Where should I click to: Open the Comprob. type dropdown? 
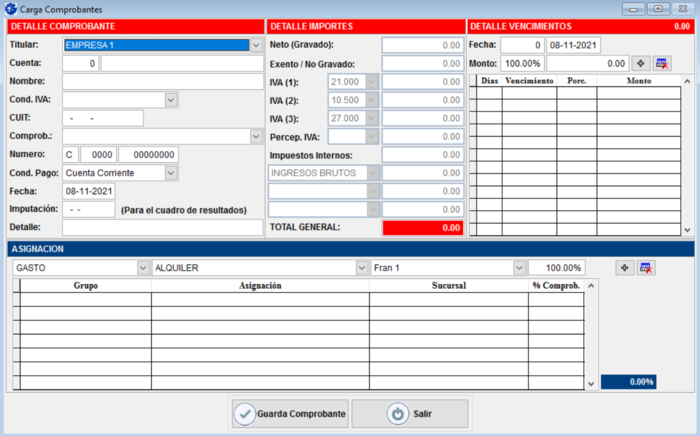point(256,136)
